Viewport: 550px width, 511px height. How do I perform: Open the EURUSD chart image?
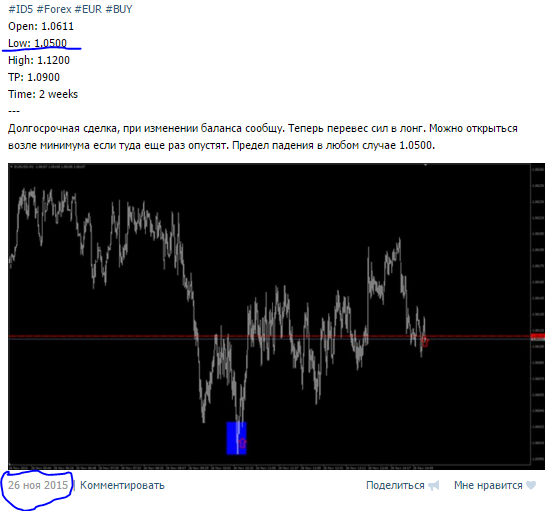[x=276, y=316]
